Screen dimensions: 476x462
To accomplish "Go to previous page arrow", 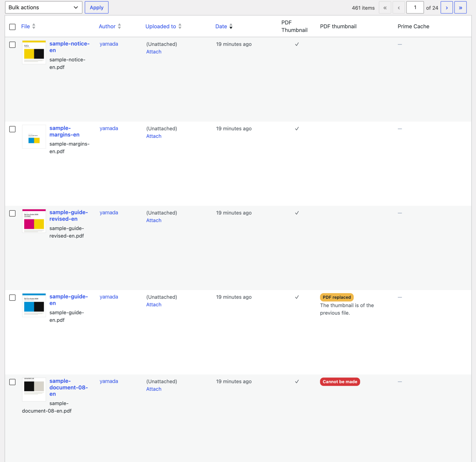I will click(399, 7).
